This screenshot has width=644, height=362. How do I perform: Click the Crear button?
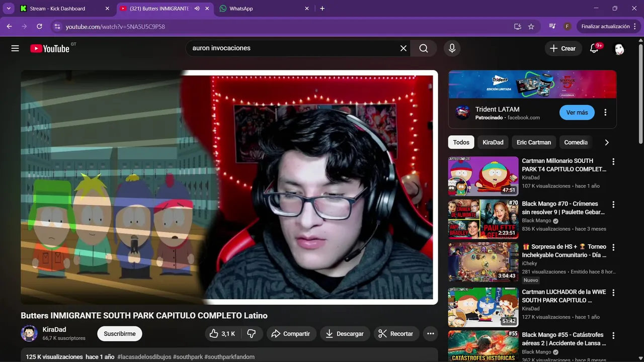[x=563, y=48]
